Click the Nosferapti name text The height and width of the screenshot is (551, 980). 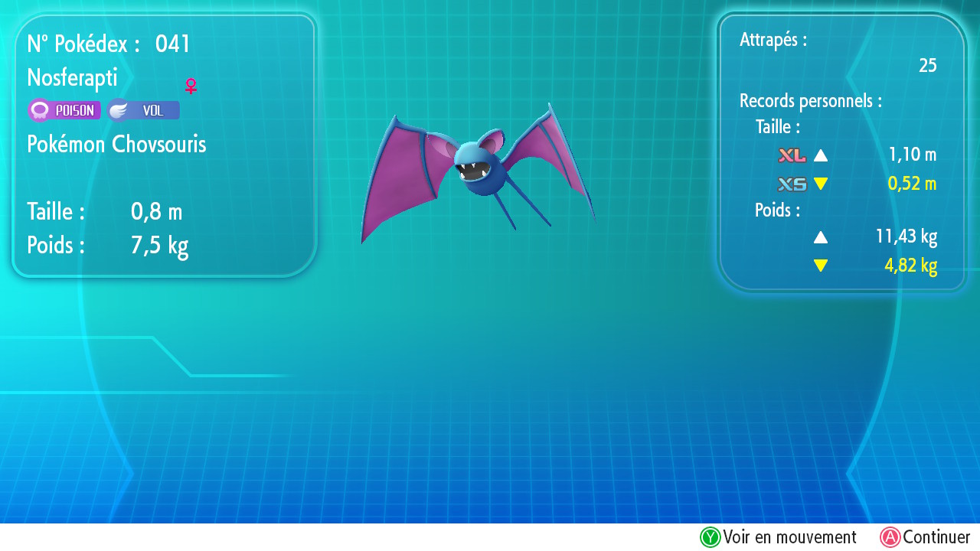click(x=72, y=77)
